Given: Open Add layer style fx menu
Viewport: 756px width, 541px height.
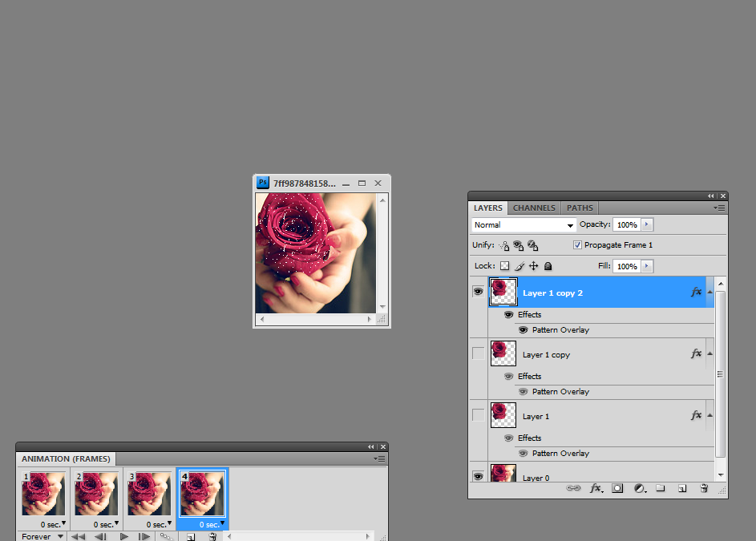Looking at the screenshot, I should 596,488.
